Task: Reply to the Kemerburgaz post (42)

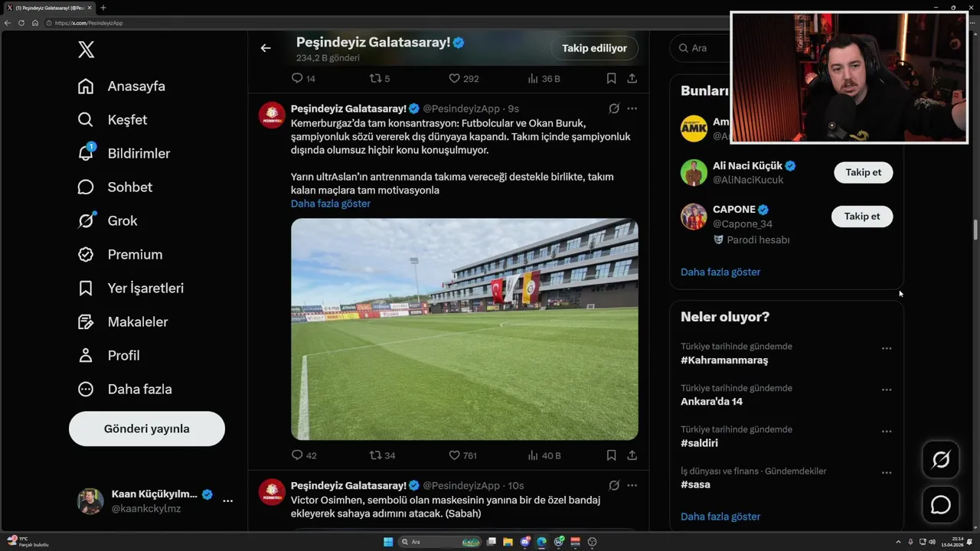Action: point(304,455)
